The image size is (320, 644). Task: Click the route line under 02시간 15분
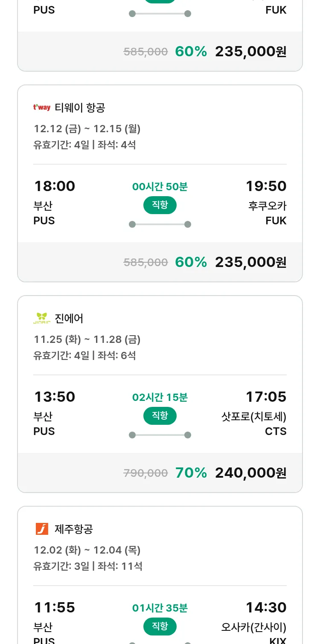pyautogui.click(x=160, y=435)
